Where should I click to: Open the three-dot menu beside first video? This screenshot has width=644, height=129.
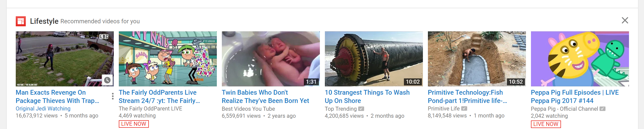[x=113, y=96]
